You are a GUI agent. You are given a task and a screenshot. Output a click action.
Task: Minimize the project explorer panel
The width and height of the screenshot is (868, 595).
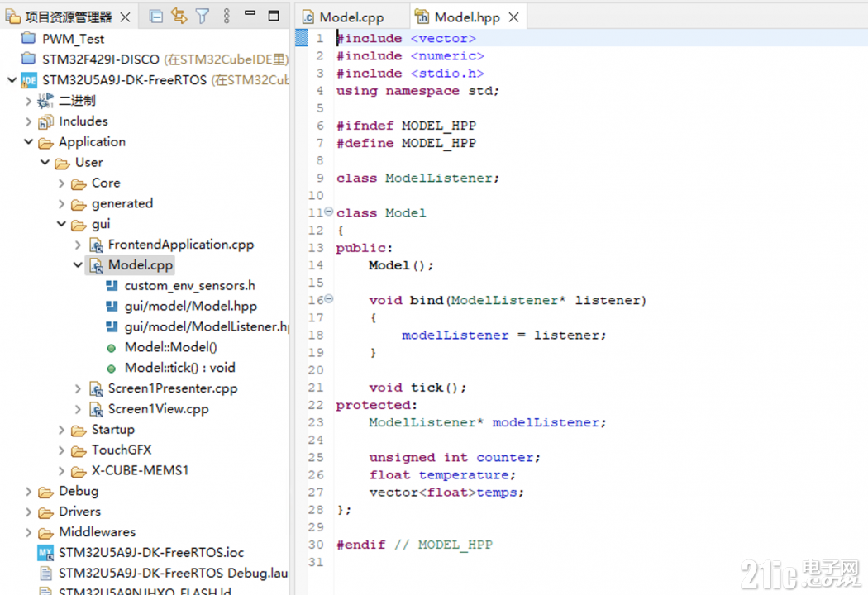(250, 13)
